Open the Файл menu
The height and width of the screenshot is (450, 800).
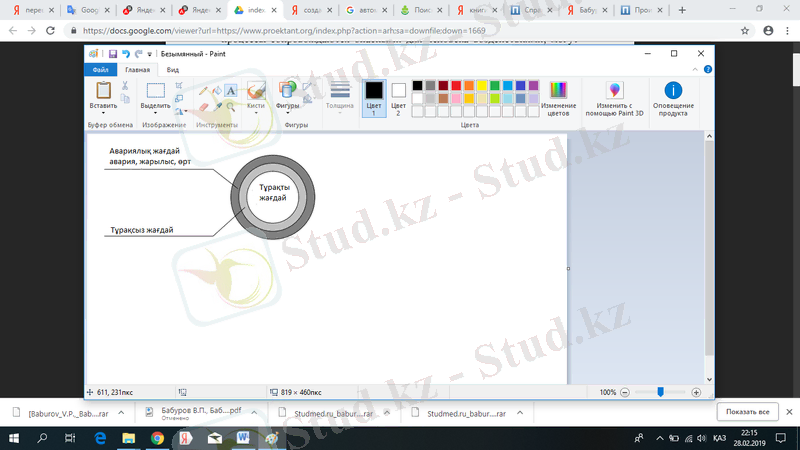[100, 70]
